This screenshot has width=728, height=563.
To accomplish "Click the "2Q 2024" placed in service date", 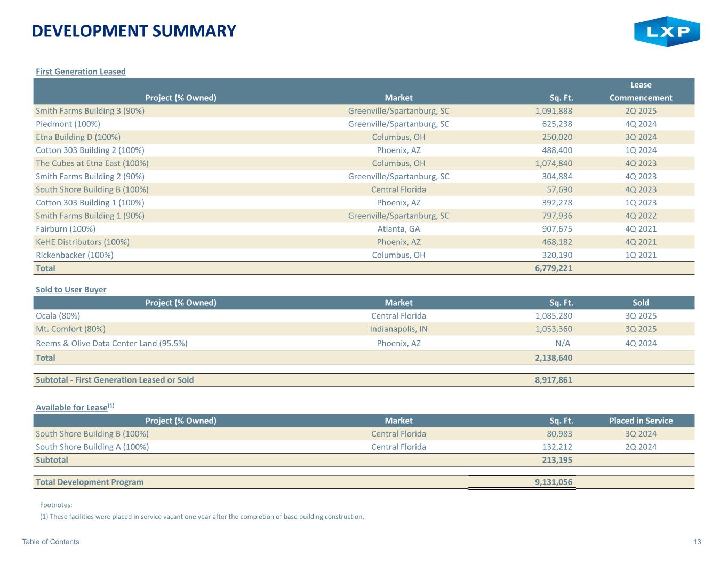I will (x=641, y=447).
